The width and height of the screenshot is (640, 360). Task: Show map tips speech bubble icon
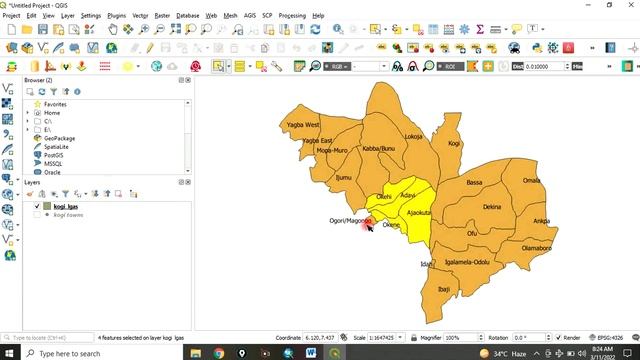pos(517,29)
